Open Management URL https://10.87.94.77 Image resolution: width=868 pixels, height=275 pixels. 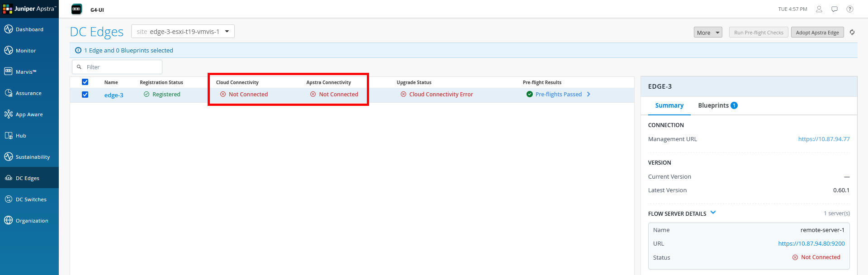point(824,139)
